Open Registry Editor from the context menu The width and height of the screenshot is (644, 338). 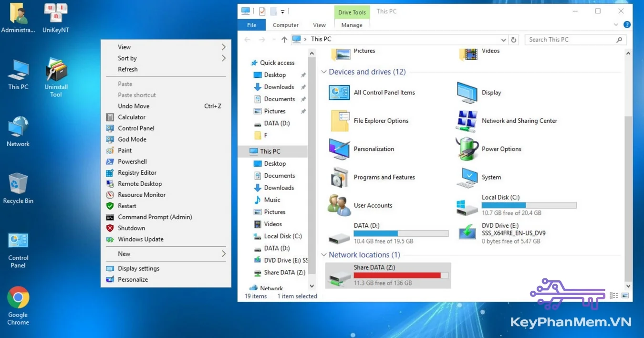tap(137, 172)
